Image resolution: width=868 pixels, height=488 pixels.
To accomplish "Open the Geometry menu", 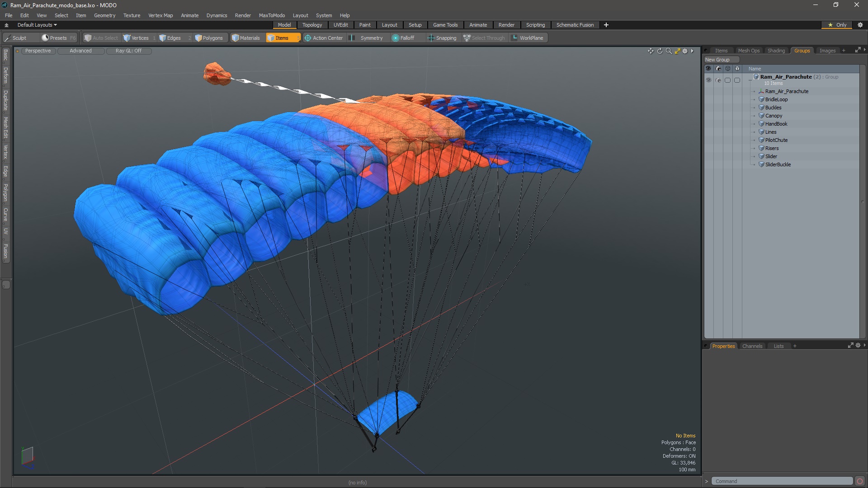I will pos(104,15).
